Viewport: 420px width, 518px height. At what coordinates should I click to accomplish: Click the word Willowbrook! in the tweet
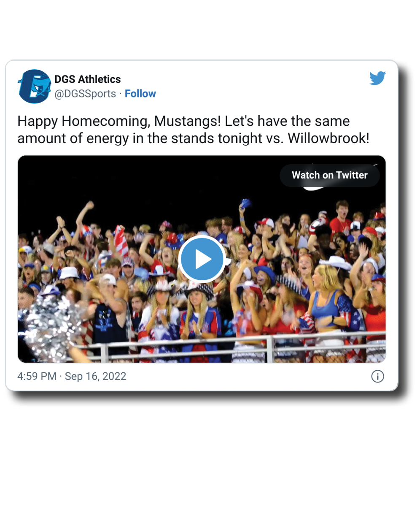coord(328,138)
